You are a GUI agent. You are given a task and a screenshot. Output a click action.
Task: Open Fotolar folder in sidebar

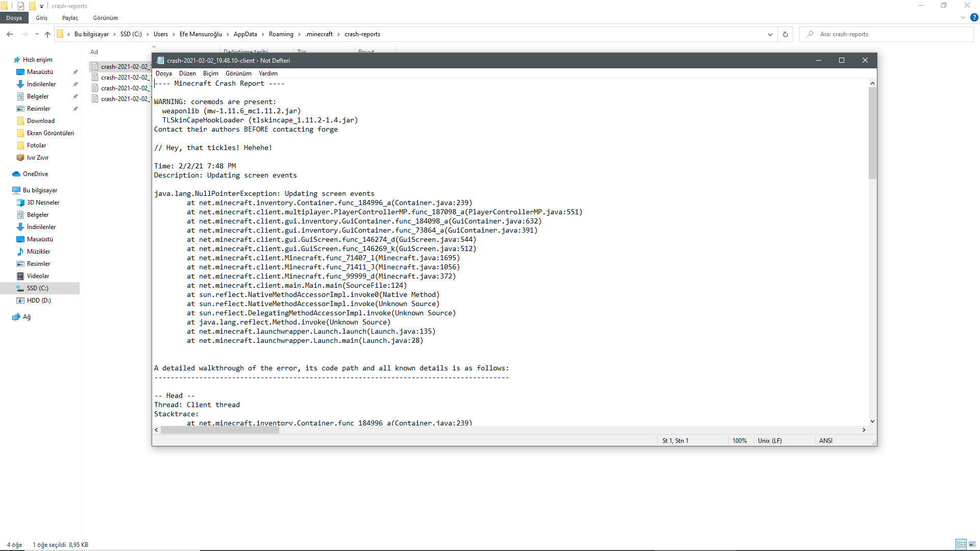36,145
